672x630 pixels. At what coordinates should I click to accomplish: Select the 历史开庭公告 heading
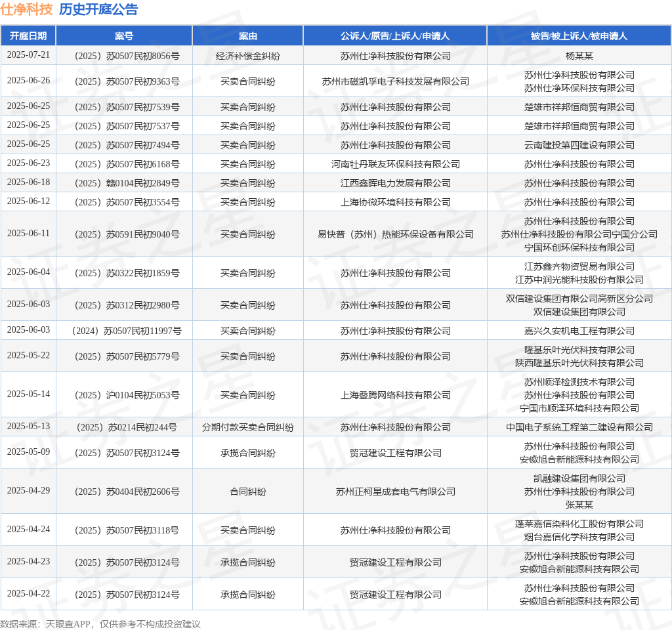98,9
